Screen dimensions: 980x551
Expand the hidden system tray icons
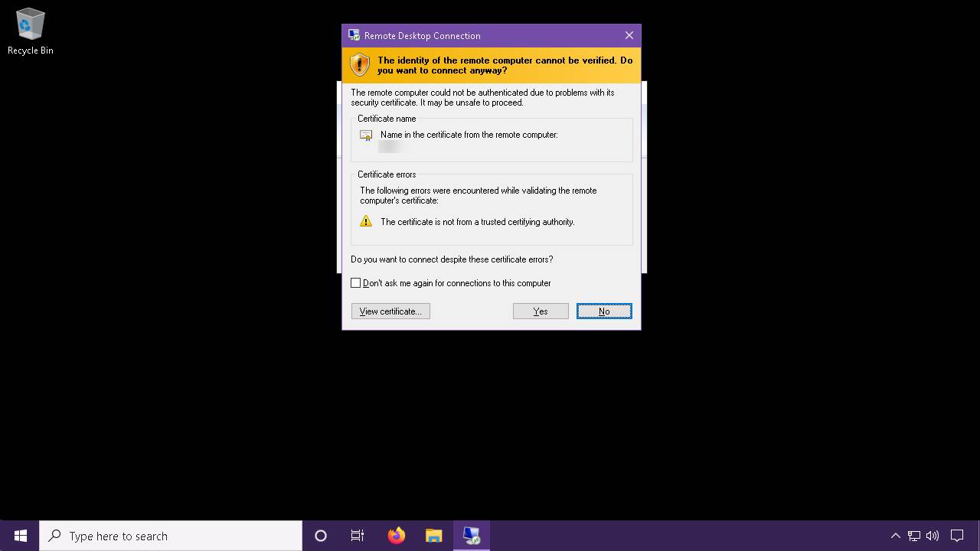[x=895, y=536]
